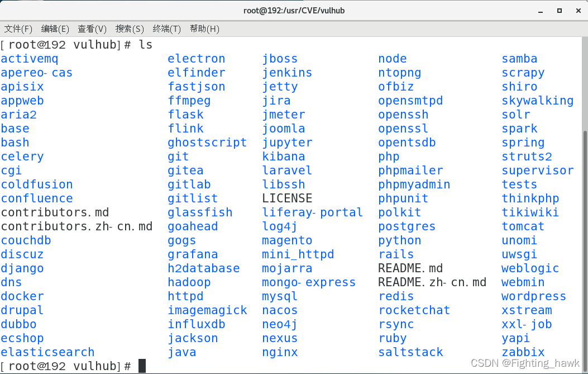
Task: Open the 搜索(S) menu
Action: [130, 29]
